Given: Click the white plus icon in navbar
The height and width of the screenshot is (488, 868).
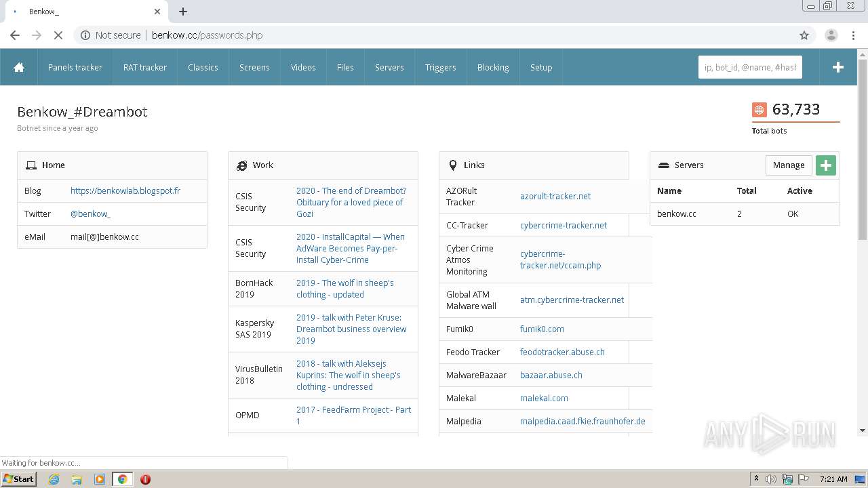Looking at the screenshot, I should pos(838,67).
